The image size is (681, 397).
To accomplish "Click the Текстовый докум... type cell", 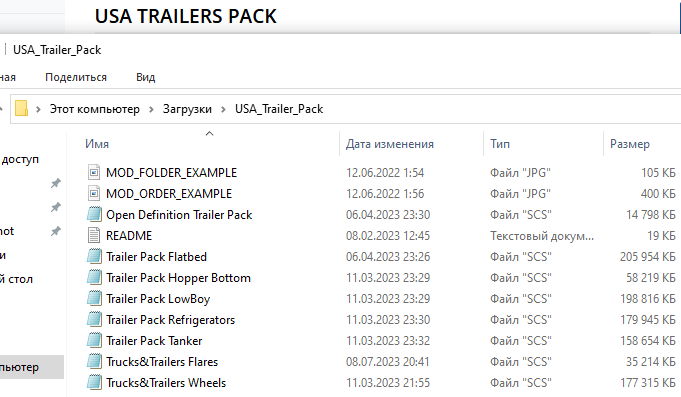I will click(x=542, y=235).
